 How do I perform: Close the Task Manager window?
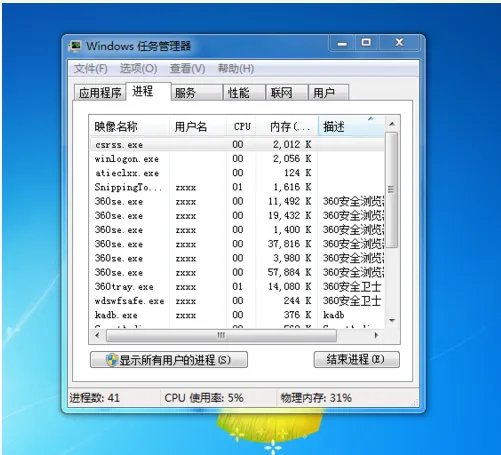tap(399, 43)
